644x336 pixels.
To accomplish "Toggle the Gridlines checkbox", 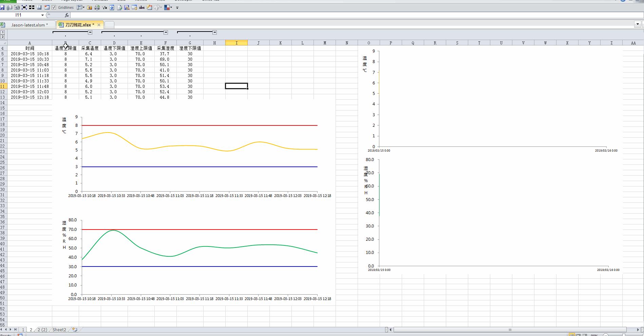I will (x=54, y=7).
